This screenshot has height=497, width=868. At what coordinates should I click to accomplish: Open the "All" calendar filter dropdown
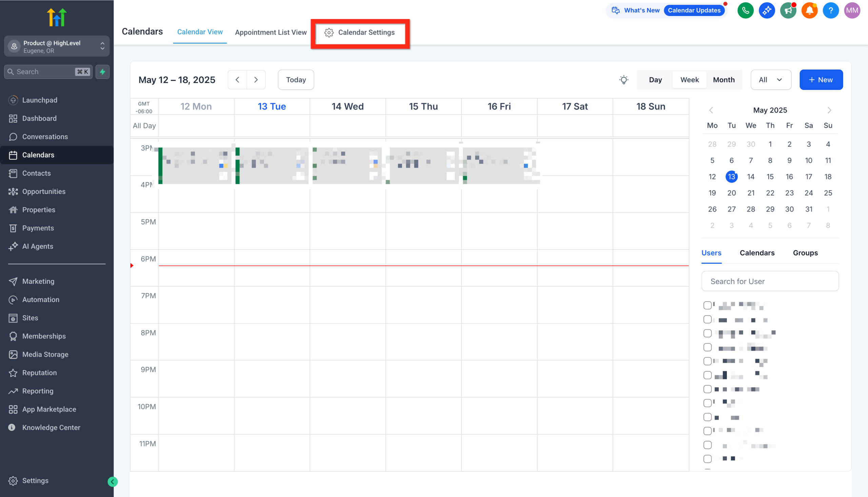[x=771, y=80]
